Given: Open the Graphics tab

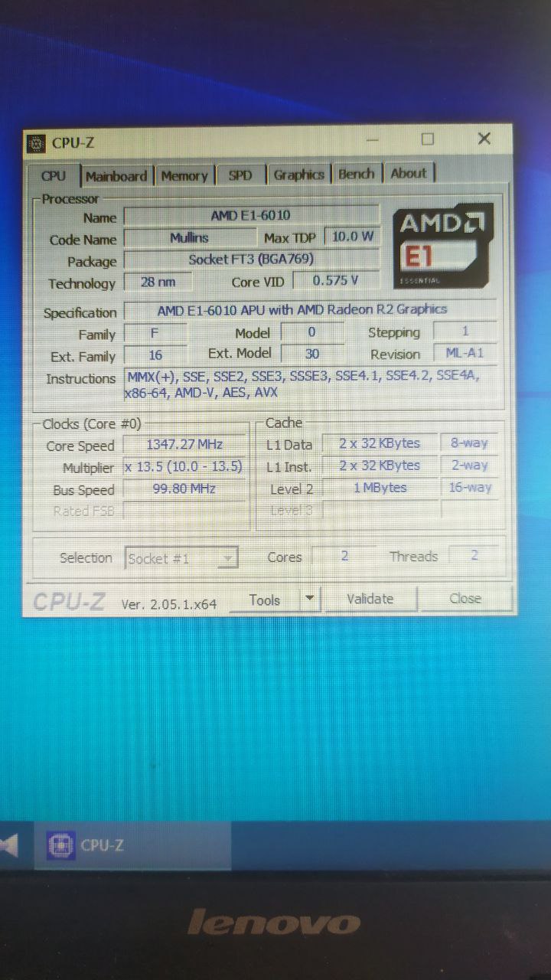Looking at the screenshot, I should tap(299, 175).
